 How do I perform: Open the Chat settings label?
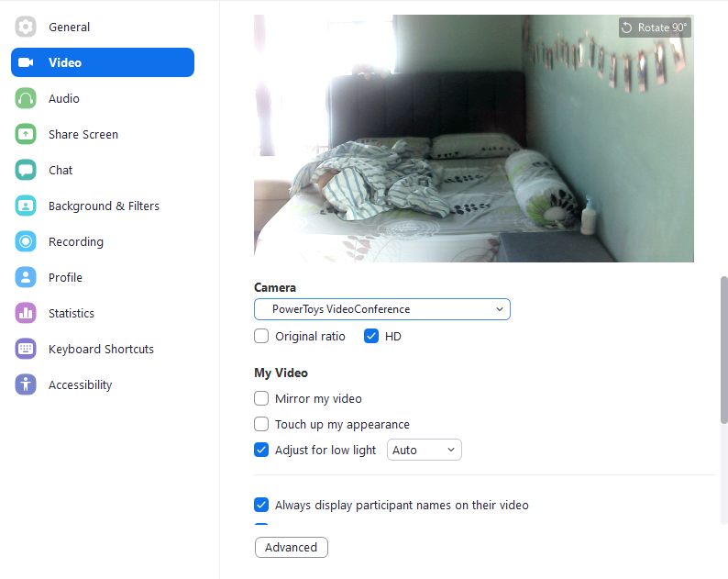point(61,170)
